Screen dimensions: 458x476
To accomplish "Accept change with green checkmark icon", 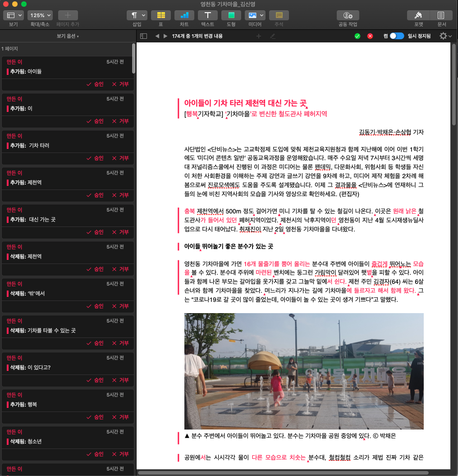I will coord(357,36).
